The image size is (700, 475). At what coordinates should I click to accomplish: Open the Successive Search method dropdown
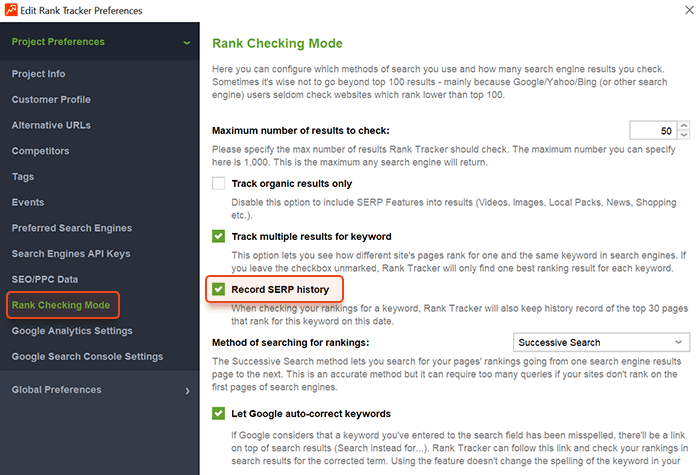click(x=601, y=342)
